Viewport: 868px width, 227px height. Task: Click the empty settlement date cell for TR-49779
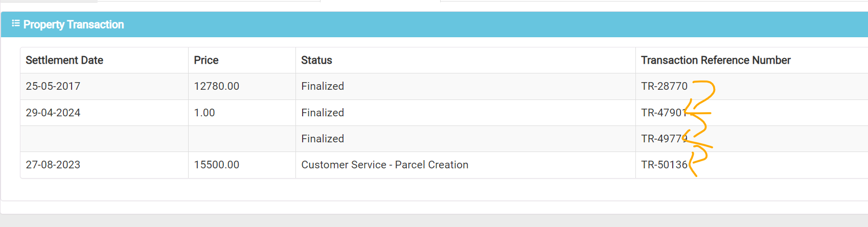104,139
